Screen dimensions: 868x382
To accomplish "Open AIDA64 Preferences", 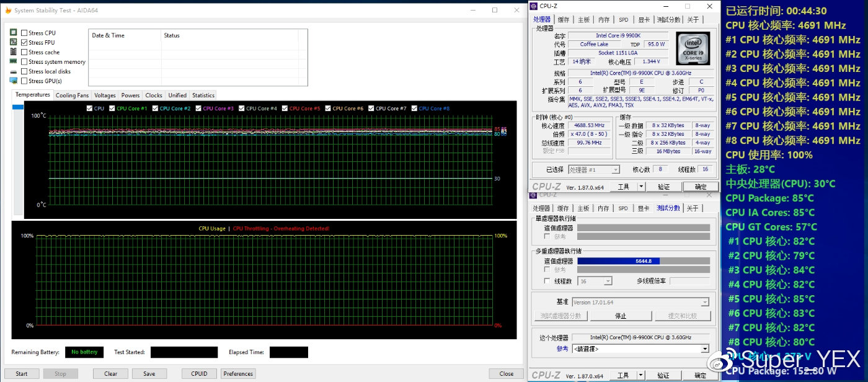I will 238,374.
